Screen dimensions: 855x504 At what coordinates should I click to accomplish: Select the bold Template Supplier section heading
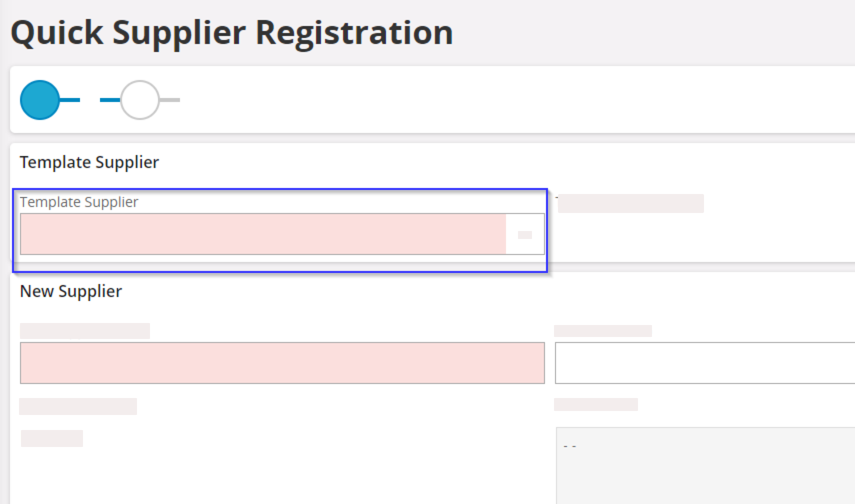(x=89, y=162)
